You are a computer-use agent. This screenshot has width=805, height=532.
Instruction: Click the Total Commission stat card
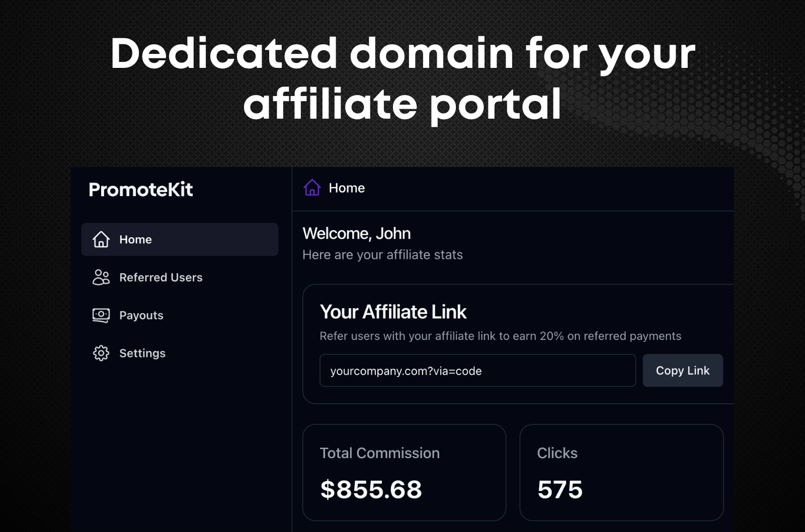coord(404,472)
